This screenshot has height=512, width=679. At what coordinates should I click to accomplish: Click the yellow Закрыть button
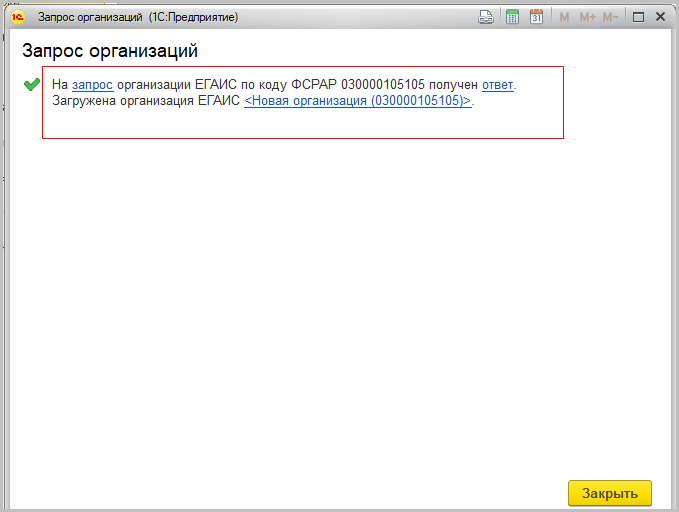click(x=610, y=493)
